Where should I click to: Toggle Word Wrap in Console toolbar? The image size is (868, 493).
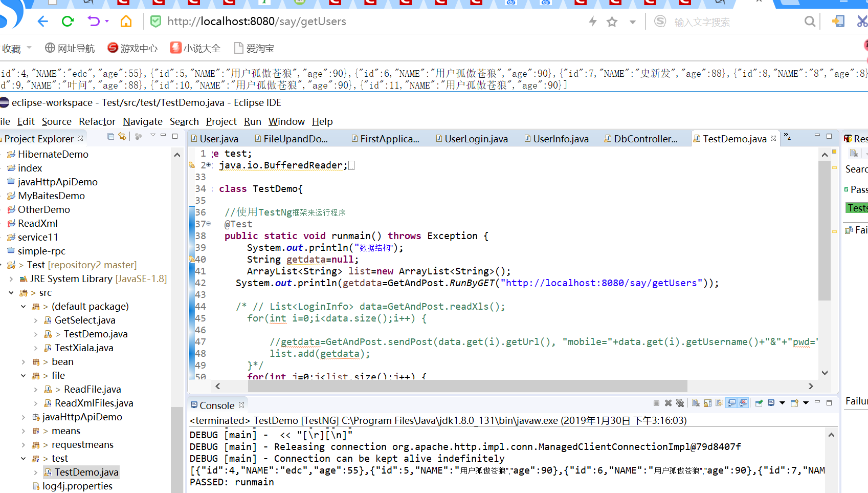[x=720, y=403]
